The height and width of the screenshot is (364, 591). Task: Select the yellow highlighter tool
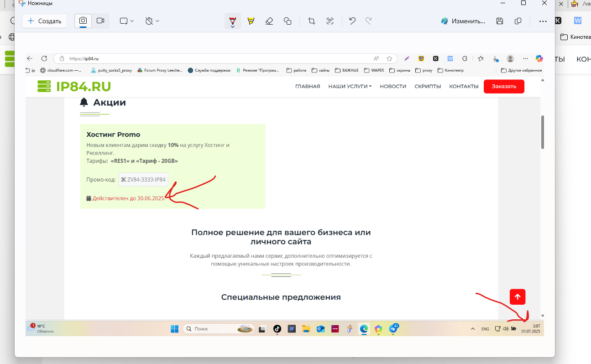251,21
